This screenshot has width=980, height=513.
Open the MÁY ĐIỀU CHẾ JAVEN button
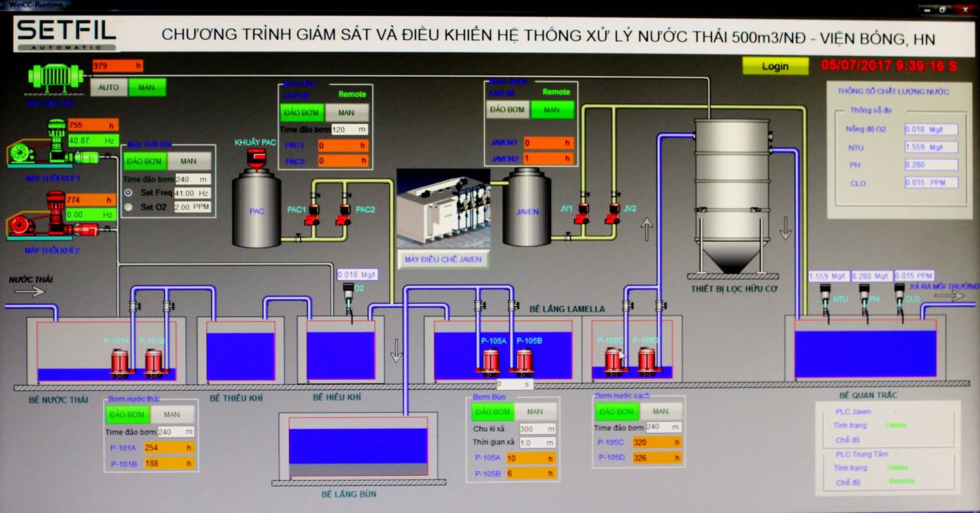(442, 259)
